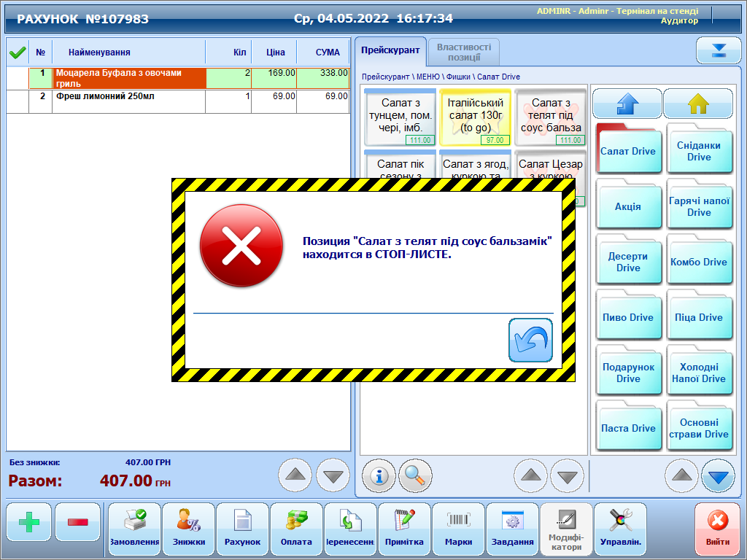Go to the home menu folder
The image size is (747, 560).
click(x=698, y=104)
